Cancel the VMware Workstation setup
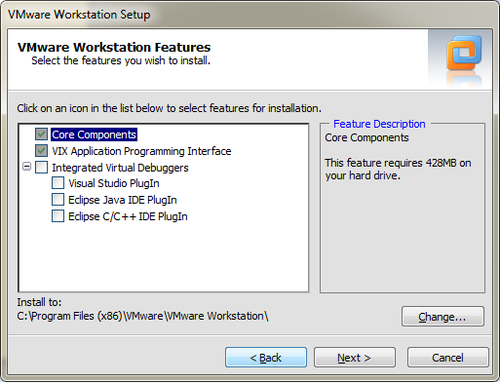 448,358
